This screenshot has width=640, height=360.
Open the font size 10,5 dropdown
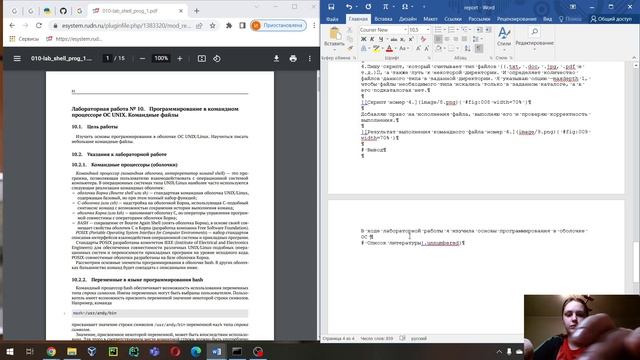click(428, 30)
